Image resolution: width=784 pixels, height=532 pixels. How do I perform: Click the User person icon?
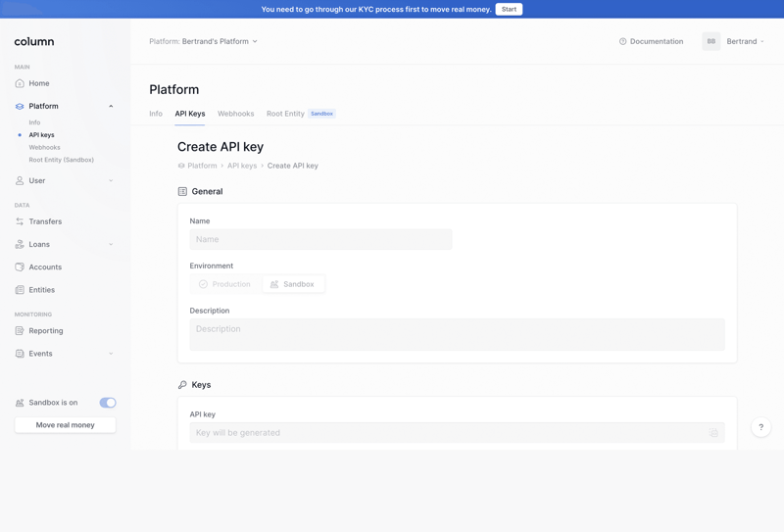20,180
